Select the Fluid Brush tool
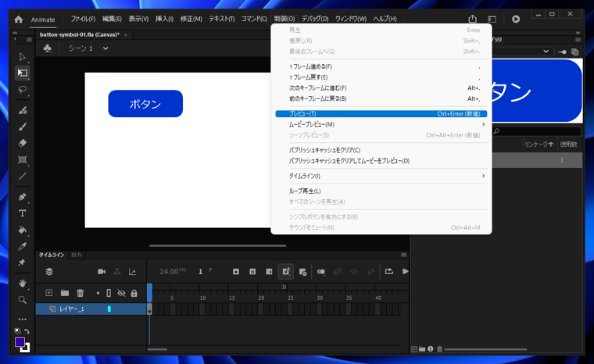The width and height of the screenshot is (594, 364). pos(23,110)
